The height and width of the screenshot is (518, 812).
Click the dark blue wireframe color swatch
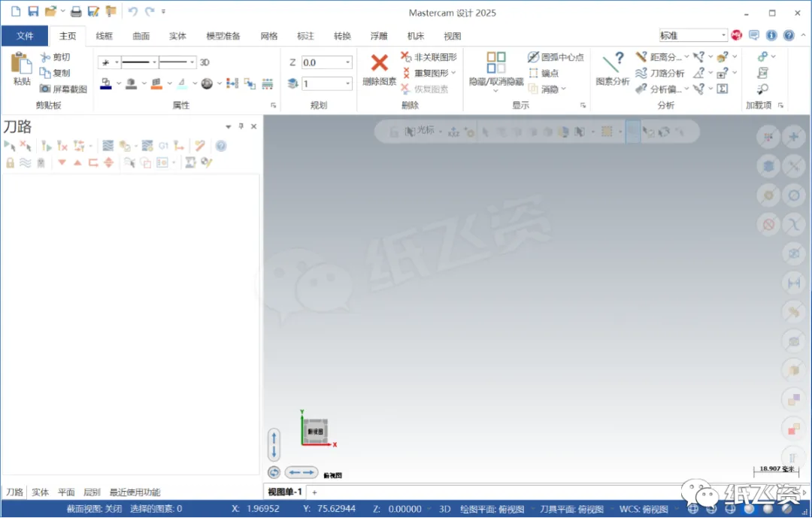106,84
